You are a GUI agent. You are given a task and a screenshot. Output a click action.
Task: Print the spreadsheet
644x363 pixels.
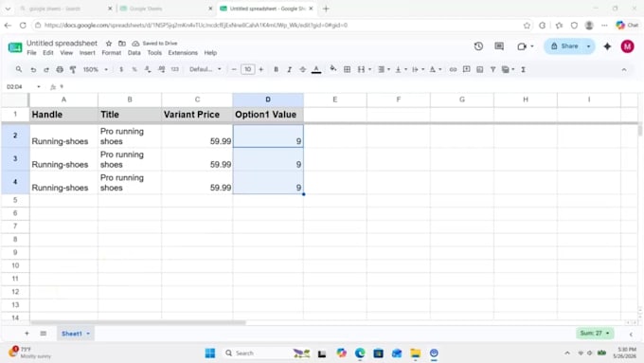tap(60, 69)
